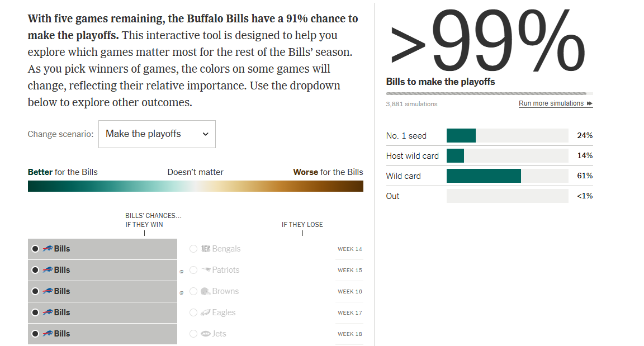Click the Better-to-Worse color gradient bar

(x=195, y=186)
